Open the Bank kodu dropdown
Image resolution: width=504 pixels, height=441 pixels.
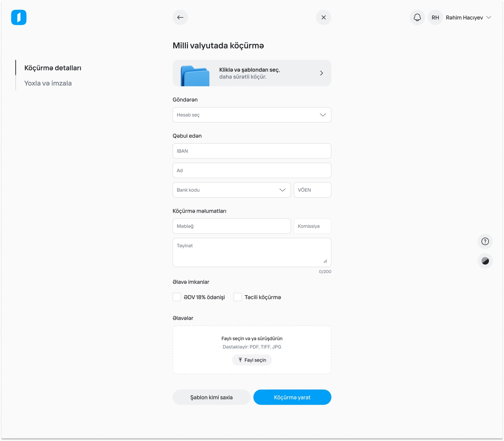pyautogui.click(x=232, y=190)
